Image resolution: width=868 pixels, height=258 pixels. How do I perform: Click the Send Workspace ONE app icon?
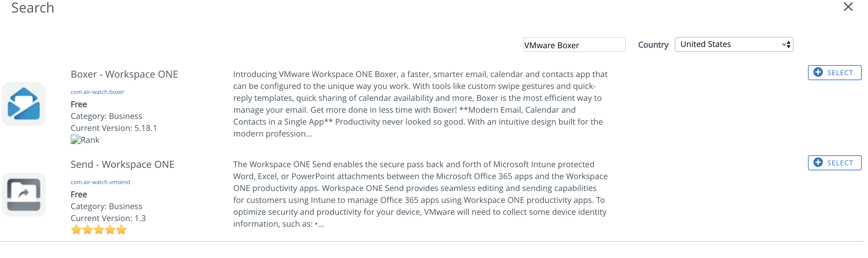(23, 195)
